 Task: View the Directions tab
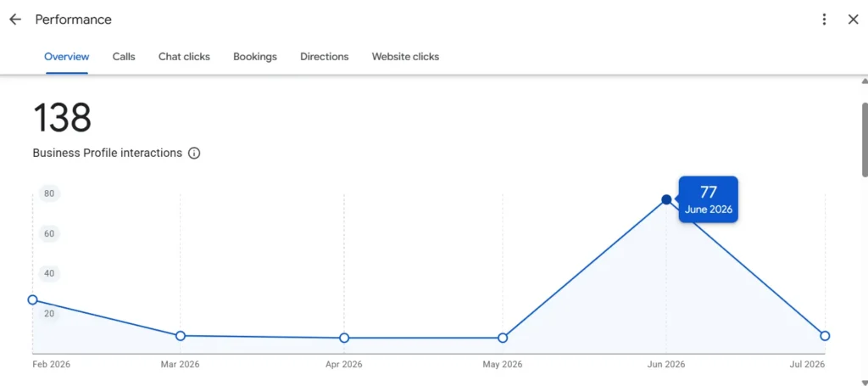point(325,57)
